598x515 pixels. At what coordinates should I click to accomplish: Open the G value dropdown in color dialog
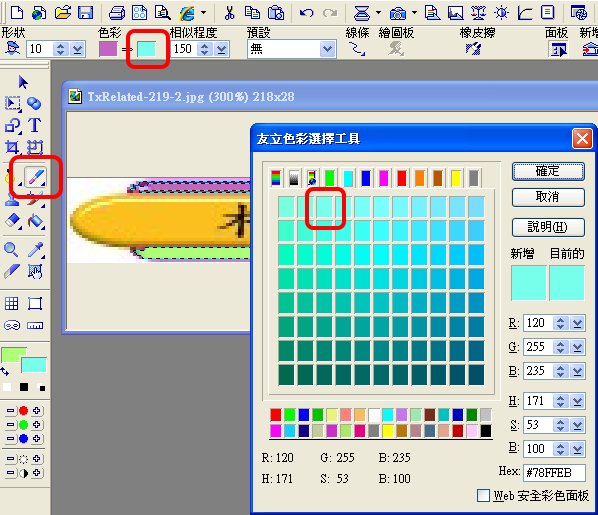point(577,347)
